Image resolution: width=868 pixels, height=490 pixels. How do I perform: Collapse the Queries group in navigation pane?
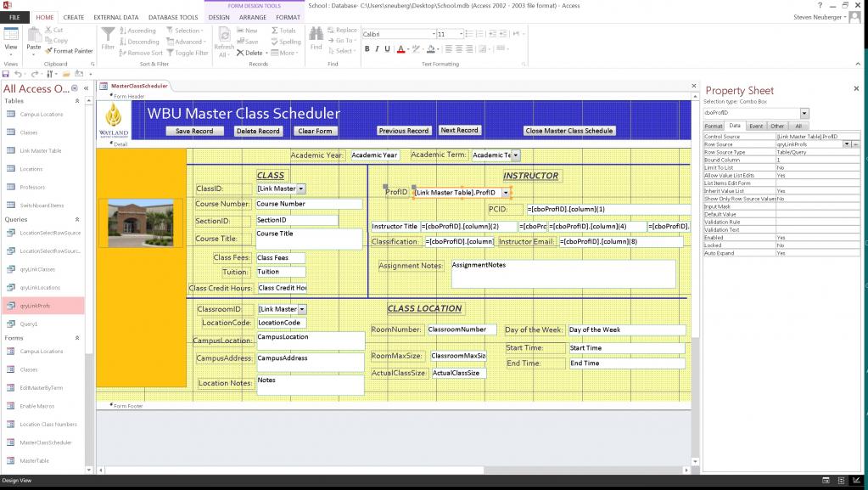[77, 219]
